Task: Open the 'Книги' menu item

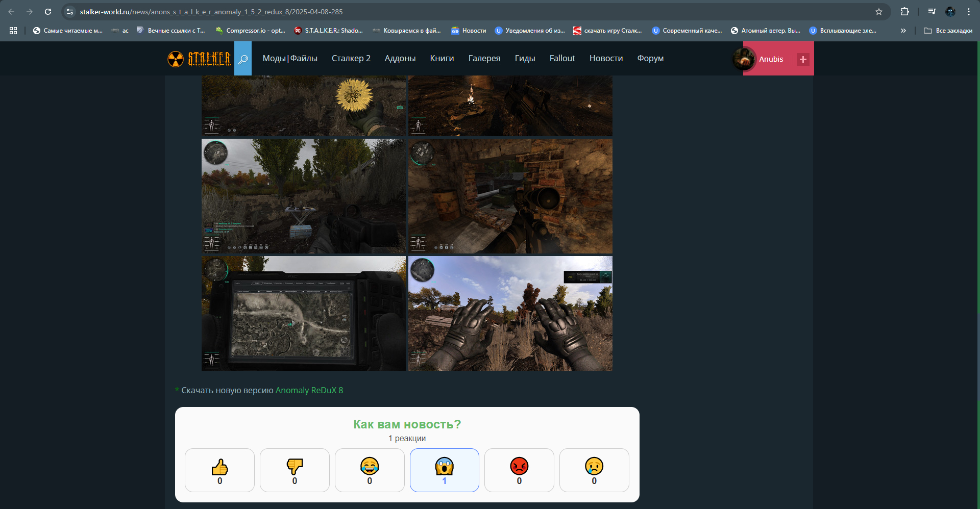Action: coord(442,59)
